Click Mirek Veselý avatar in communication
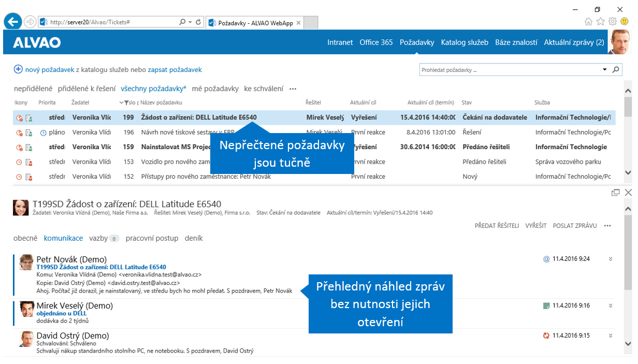This screenshot has width=638, height=364. (26, 309)
